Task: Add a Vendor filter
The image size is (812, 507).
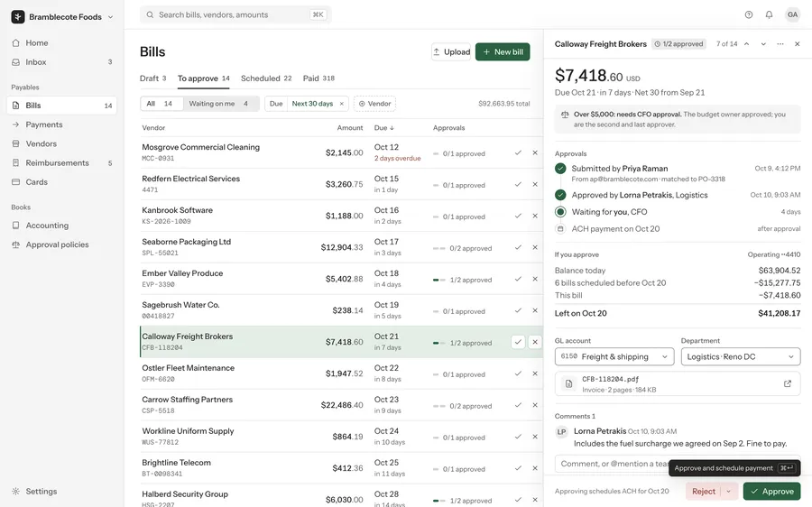Action: coord(375,104)
